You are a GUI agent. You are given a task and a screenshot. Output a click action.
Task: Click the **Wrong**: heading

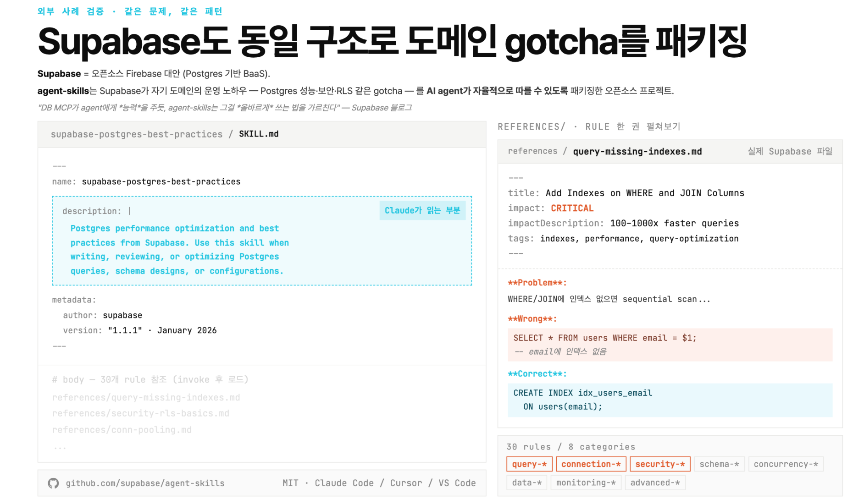coord(532,319)
